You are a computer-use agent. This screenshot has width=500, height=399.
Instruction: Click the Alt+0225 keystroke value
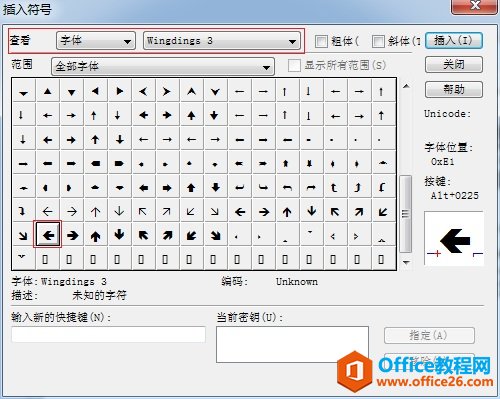click(x=455, y=195)
